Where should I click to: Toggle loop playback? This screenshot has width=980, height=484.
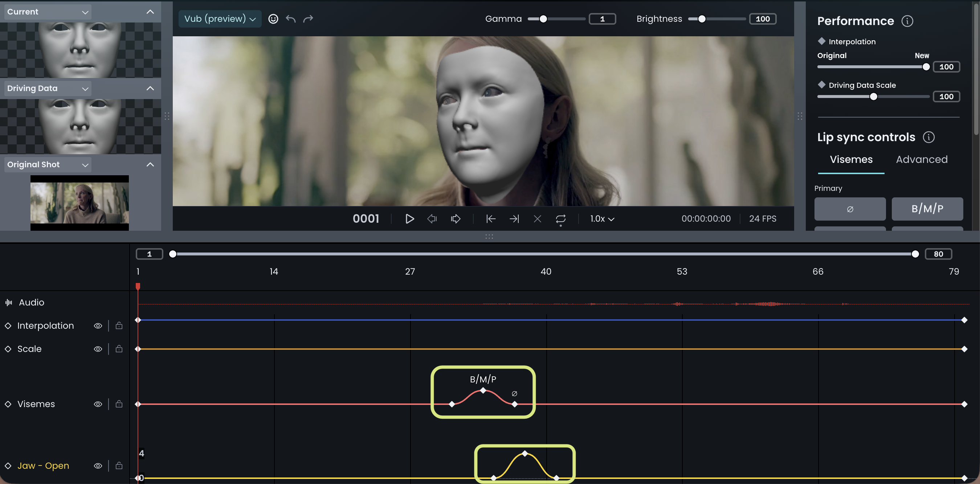pos(560,219)
